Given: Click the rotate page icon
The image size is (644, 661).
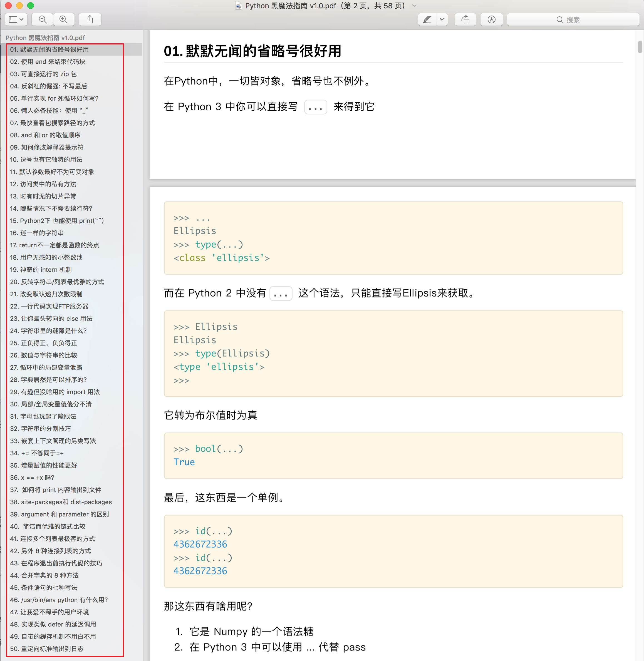Looking at the screenshot, I should [x=465, y=20].
